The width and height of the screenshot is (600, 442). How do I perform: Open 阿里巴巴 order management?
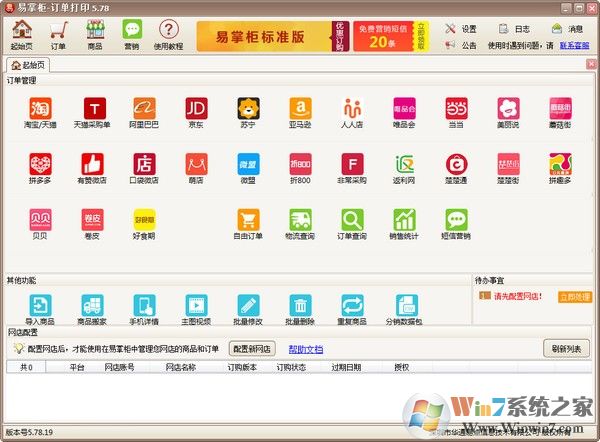click(x=144, y=109)
